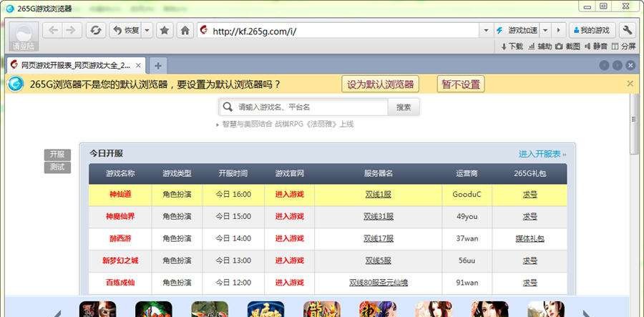
Task: Click the 截图 screenshot tool
Action: [567, 47]
